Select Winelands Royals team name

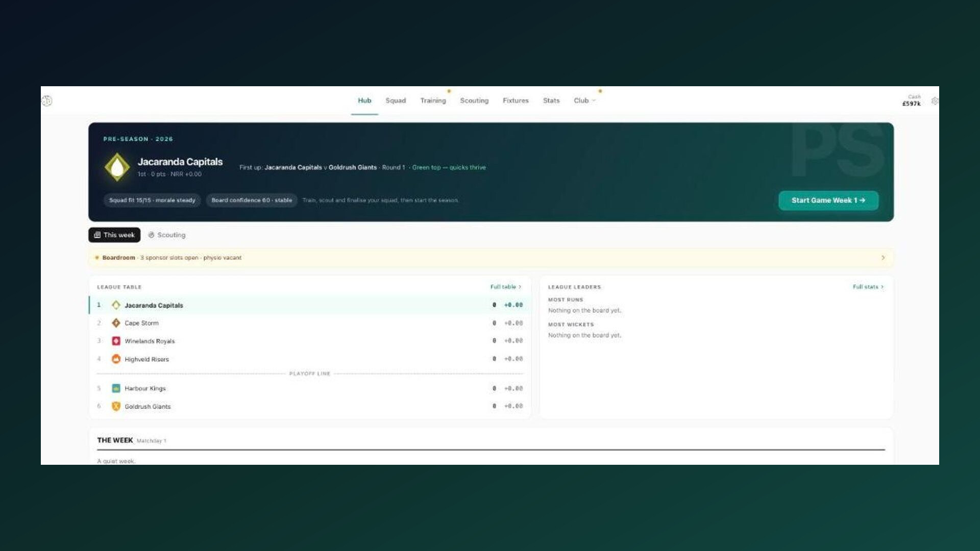tap(150, 341)
